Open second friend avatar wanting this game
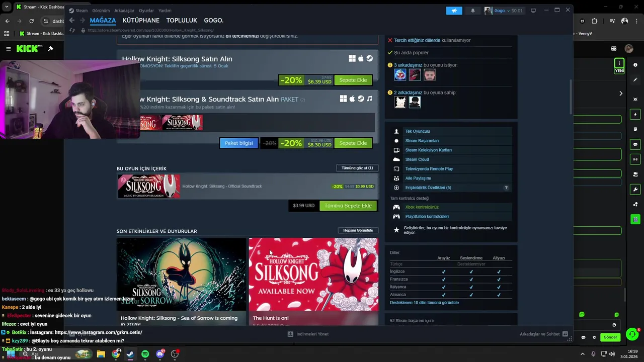The width and height of the screenshot is (644, 362). 415,75
